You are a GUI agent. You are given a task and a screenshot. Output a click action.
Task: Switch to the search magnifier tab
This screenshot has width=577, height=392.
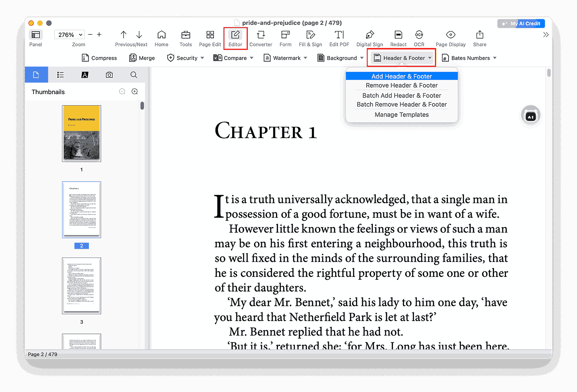[x=134, y=75]
